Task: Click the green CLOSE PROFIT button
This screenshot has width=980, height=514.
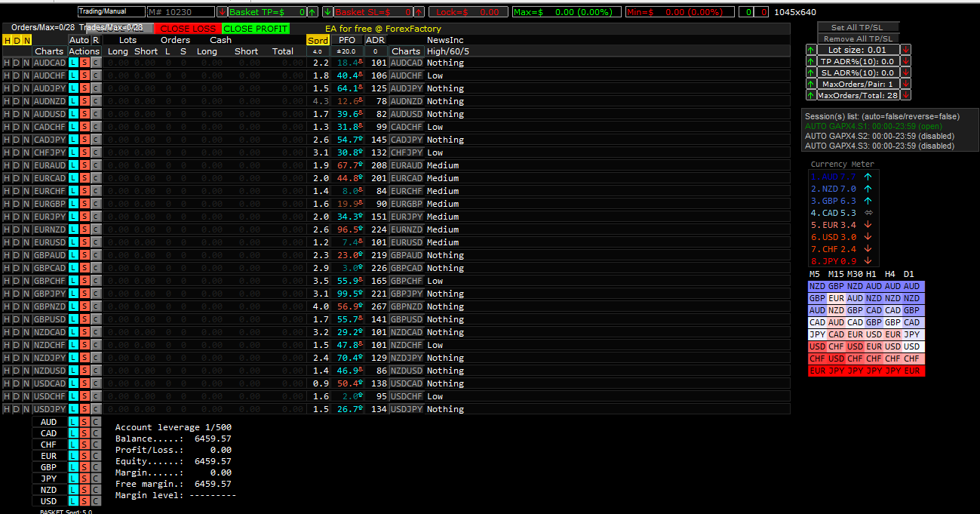Action: (x=256, y=29)
